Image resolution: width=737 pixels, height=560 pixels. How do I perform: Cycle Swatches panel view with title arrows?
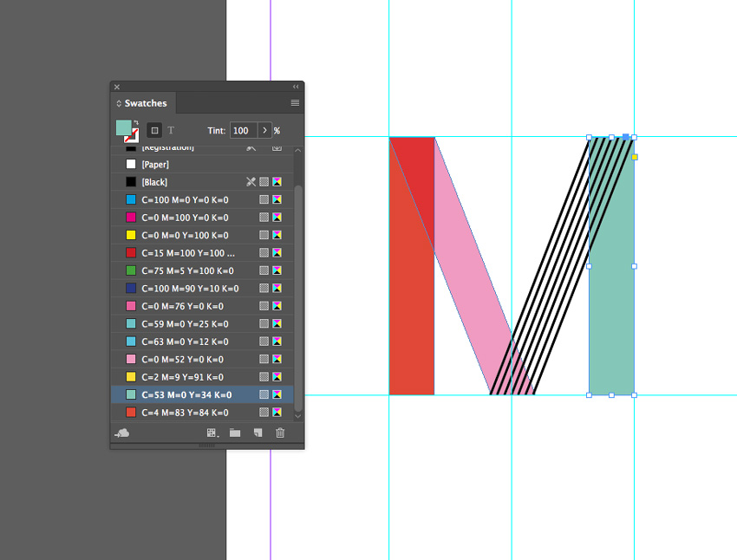[x=119, y=103]
